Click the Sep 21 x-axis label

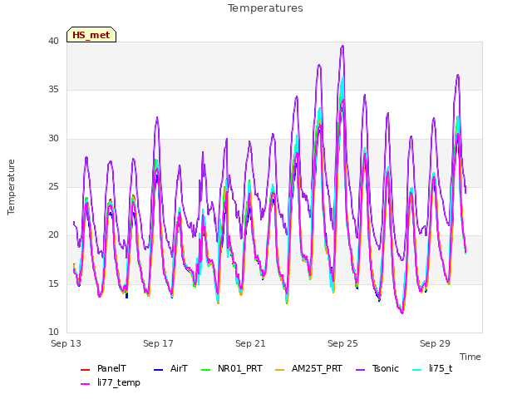pos(250,343)
